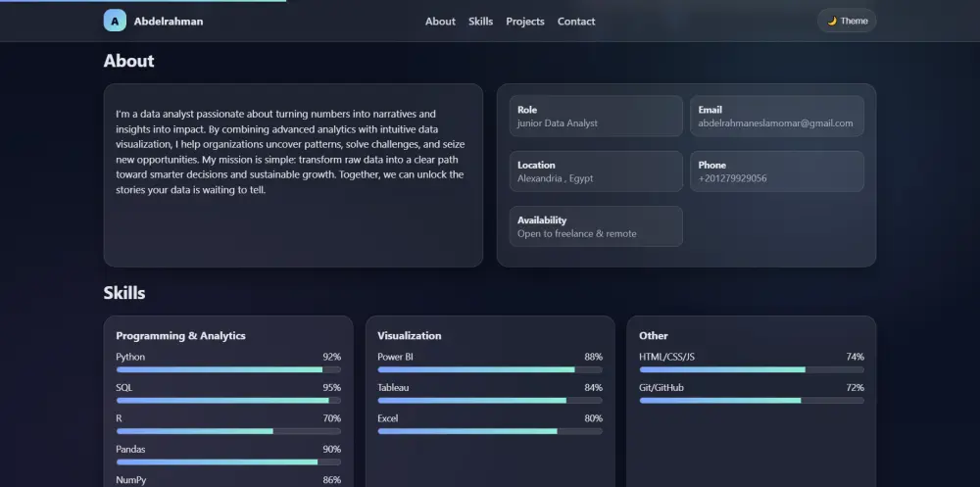Click the Tableau progress bar
The image size is (980, 487).
click(x=490, y=400)
